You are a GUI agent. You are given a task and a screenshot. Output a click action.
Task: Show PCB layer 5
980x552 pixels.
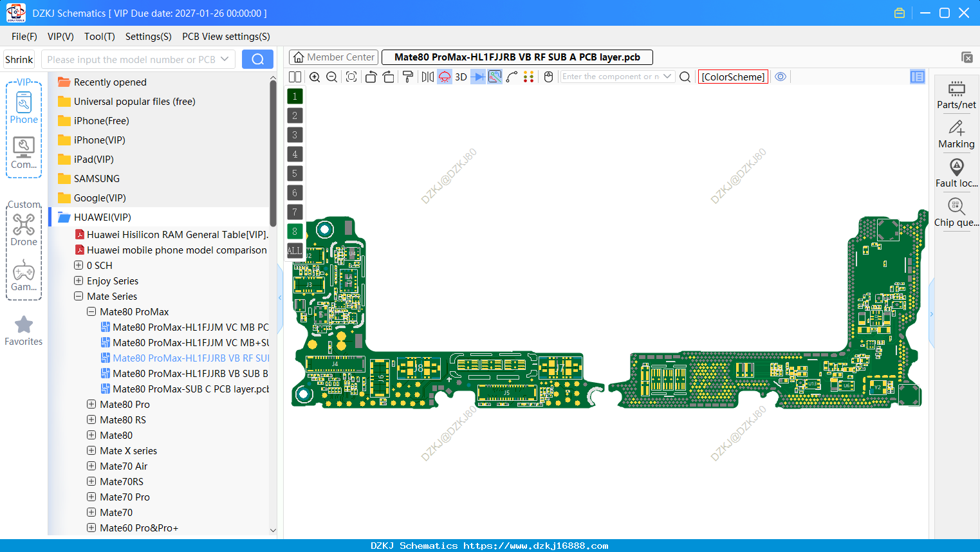coord(295,174)
